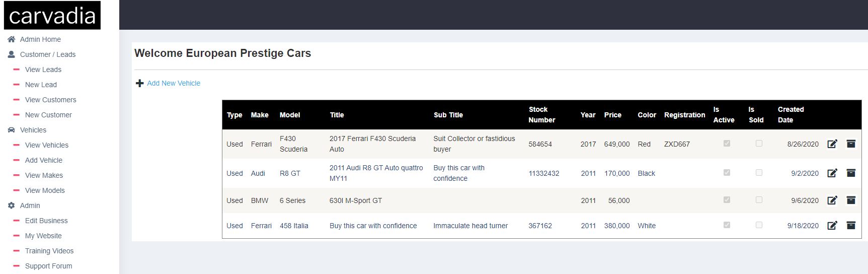The width and height of the screenshot is (868, 274).
Task: Click the Add New Vehicle link
Action: pyautogui.click(x=174, y=83)
